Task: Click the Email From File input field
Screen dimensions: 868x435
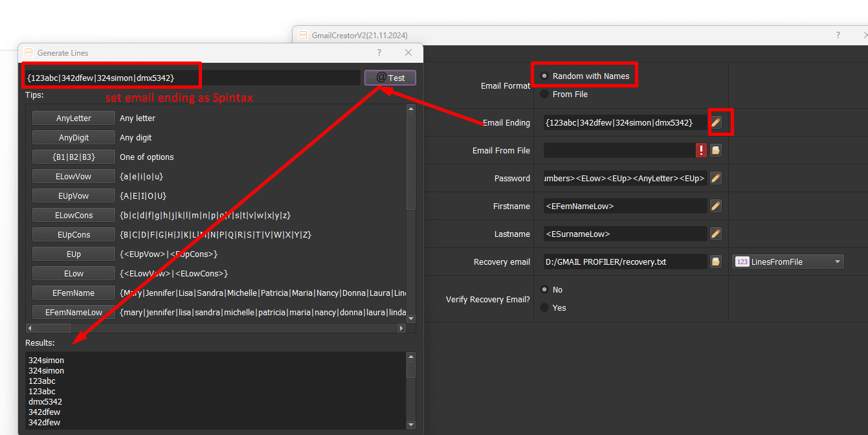Action: [x=619, y=150]
